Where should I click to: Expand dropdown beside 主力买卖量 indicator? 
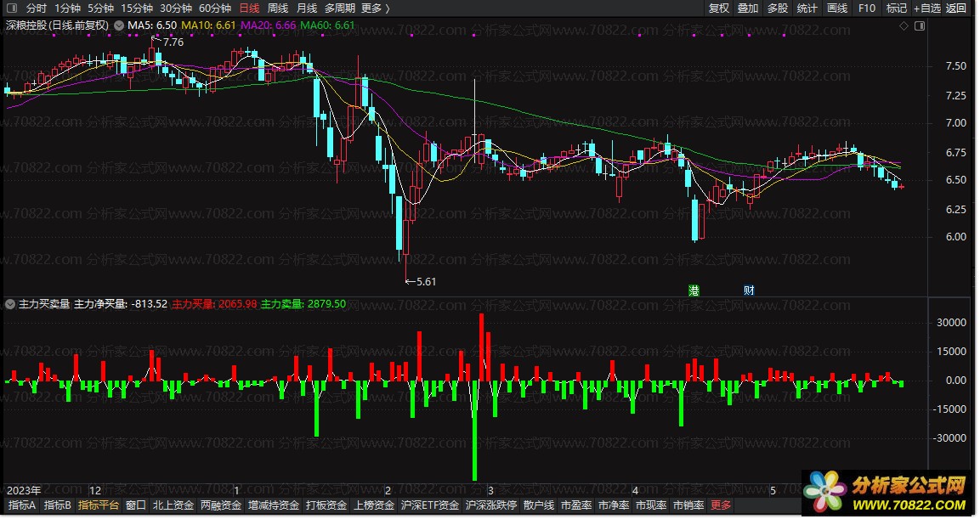pos(10,304)
